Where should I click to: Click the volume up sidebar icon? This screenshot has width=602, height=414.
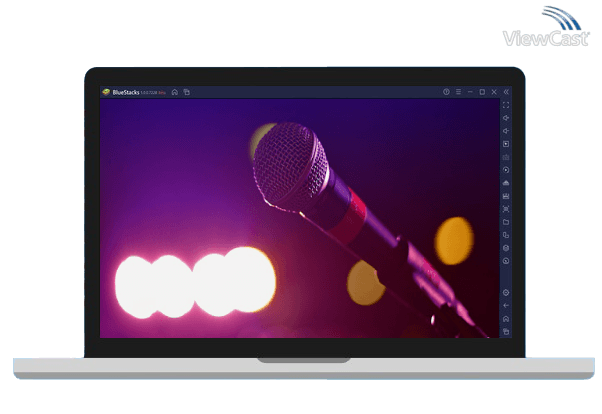506,118
